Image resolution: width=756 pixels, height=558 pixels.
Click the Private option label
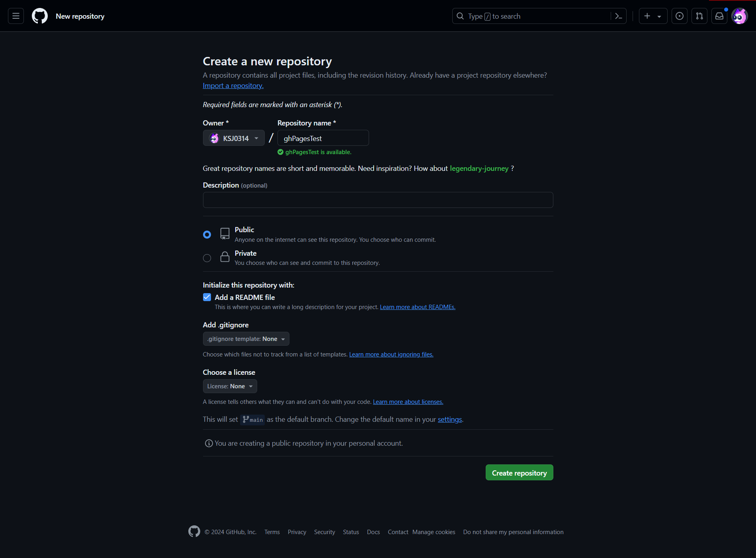point(246,253)
